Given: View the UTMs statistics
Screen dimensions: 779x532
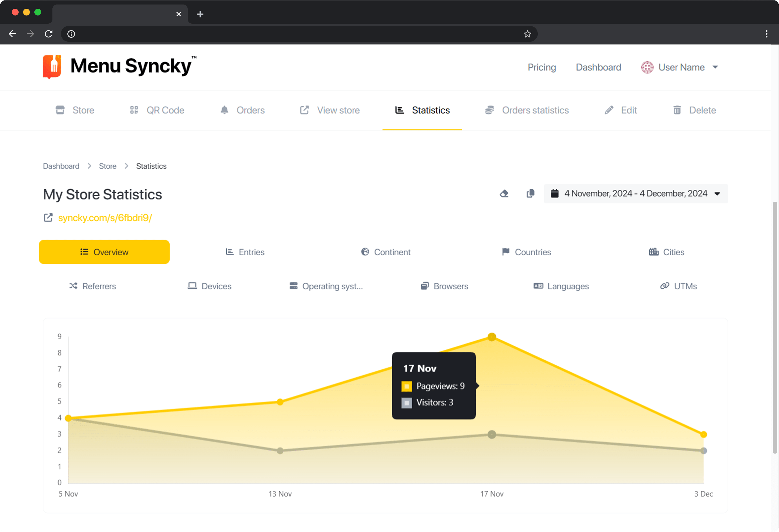Looking at the screenshot, I should point(678,286).
